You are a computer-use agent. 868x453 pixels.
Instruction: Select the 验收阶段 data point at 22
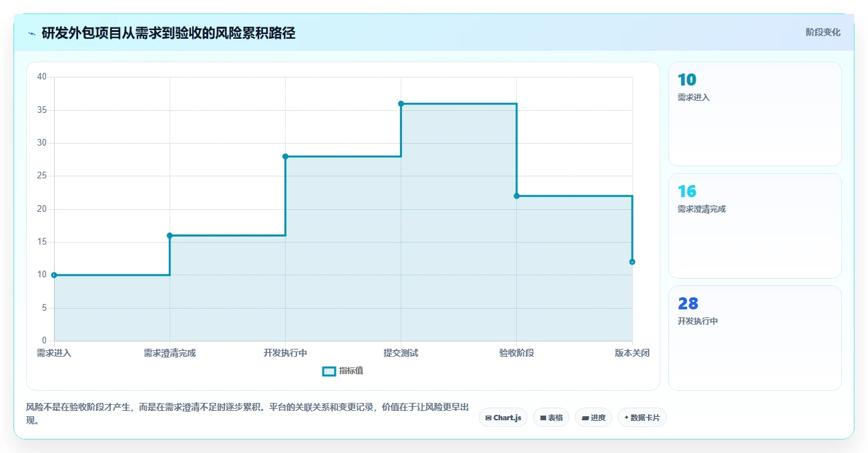(x=517, y=196)
